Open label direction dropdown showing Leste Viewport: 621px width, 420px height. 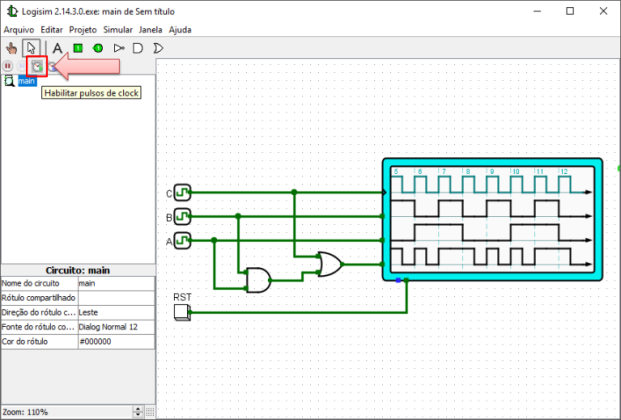[x=115, y=312]
